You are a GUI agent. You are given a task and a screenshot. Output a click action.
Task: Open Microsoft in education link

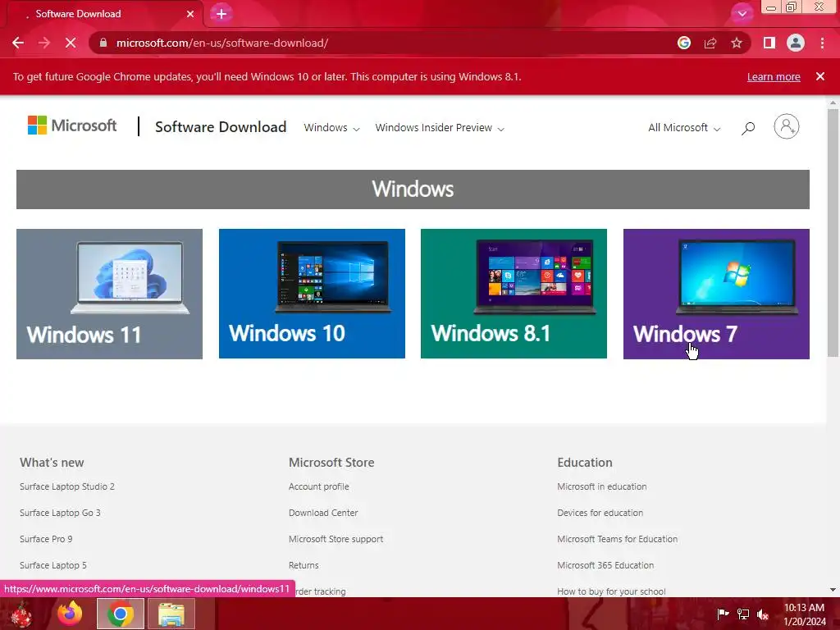[x=601, y=486]
